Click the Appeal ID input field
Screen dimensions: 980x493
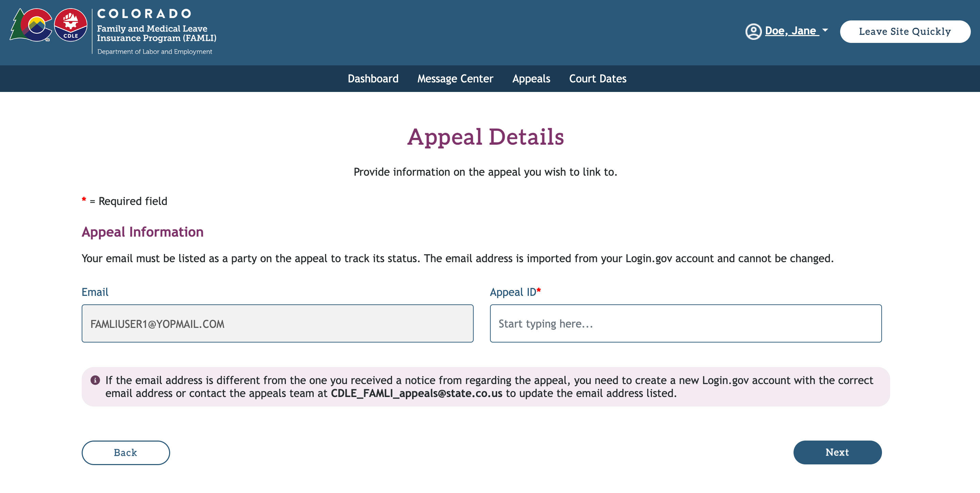click(685, 323)
